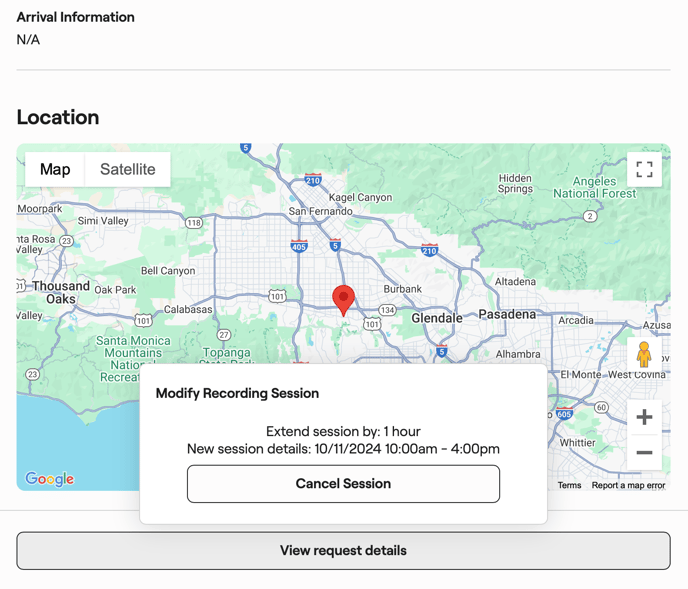Click the Pasadena label on the map

507,314
